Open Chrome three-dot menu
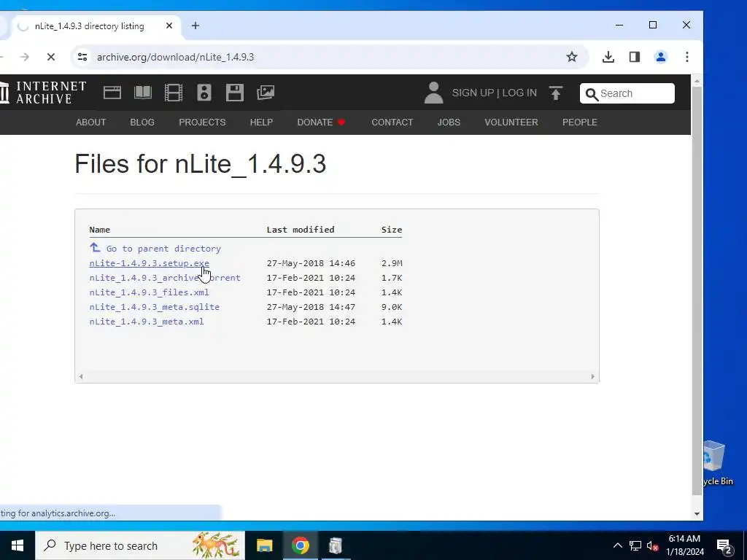 [686, 57]
